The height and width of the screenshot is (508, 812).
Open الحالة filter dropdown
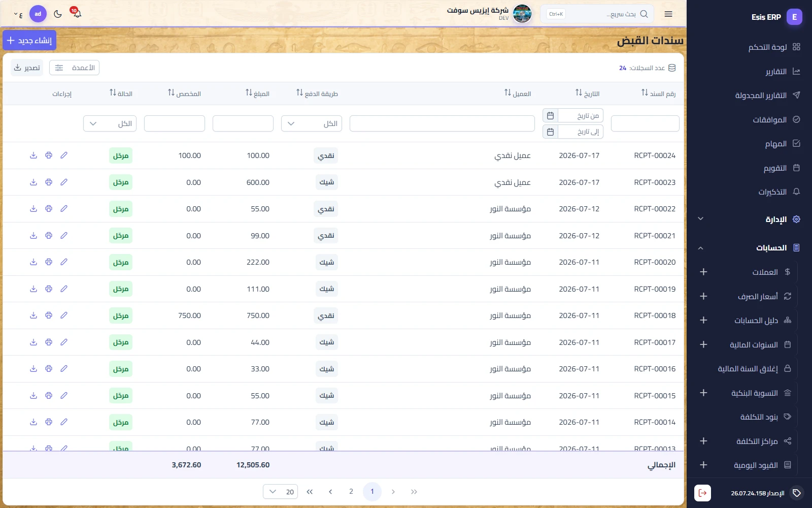tap(110, 123)
